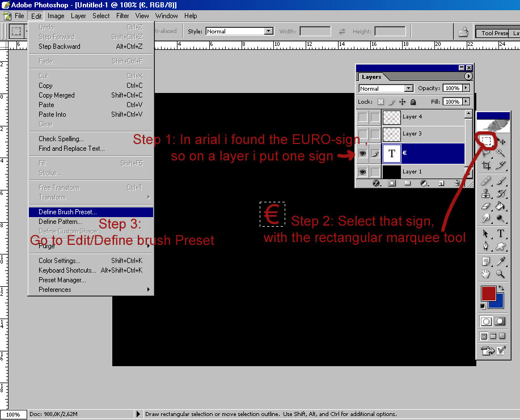Select the Rectangular Marquee tool
Screen dimensions: 520x420
(486, 142)
